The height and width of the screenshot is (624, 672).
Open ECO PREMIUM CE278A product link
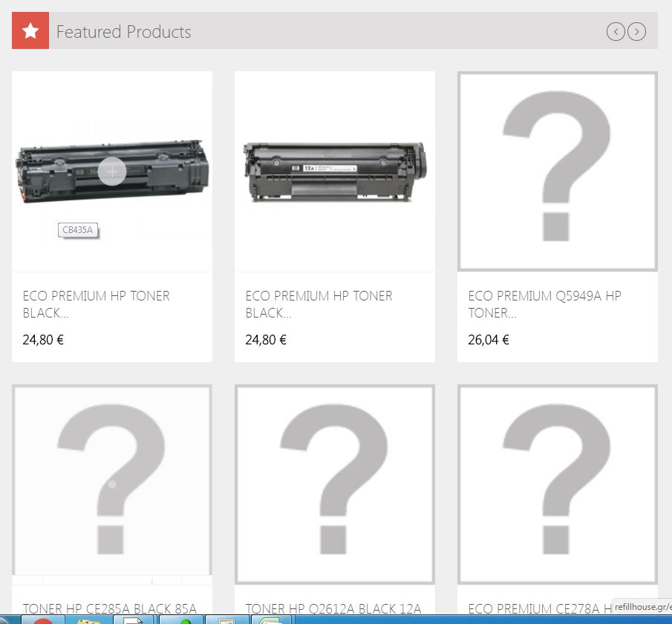click(540, 608)
